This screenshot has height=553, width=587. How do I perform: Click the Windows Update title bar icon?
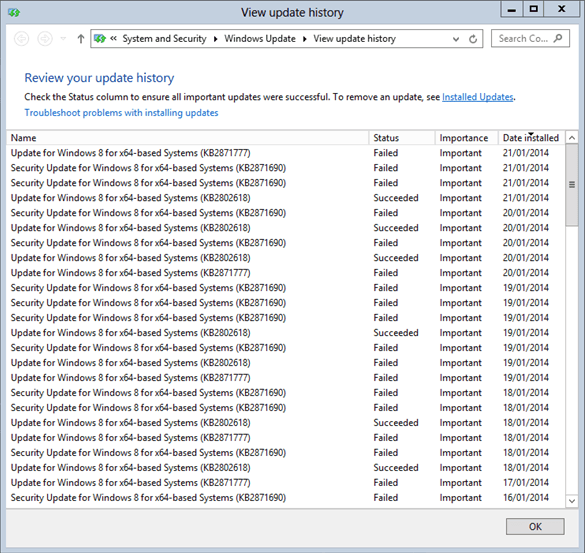tap(14, 13)
